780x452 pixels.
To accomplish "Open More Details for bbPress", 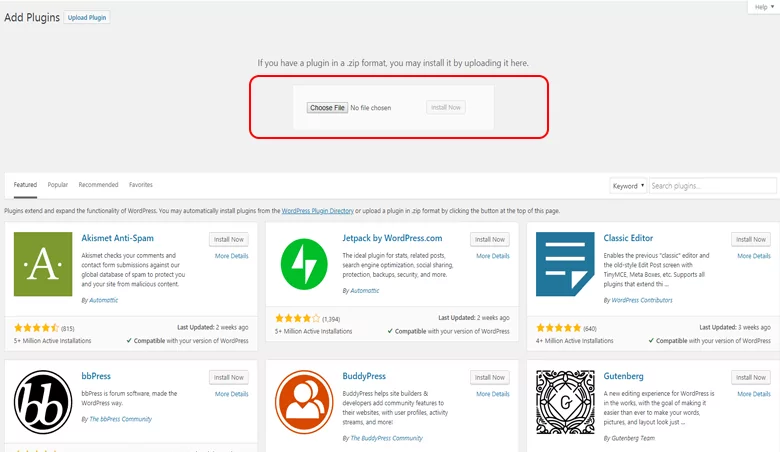I will pos(231,394).
